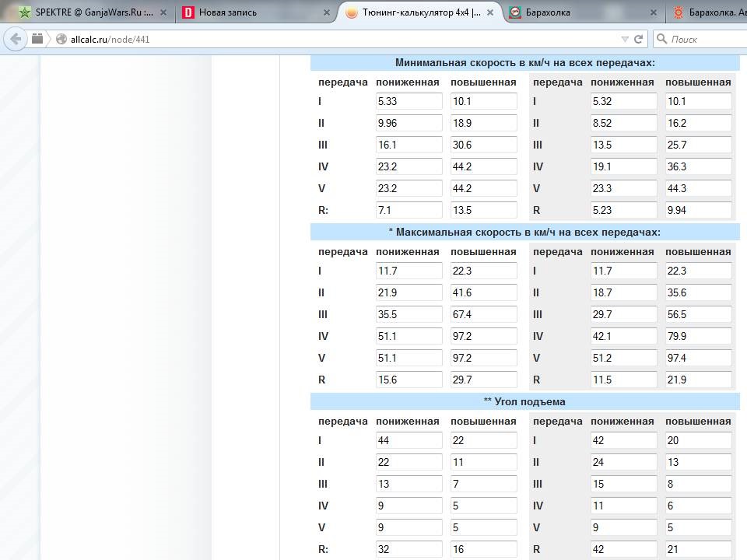Click climb angle field showing 6
747x560 pixels.
[x=699, y=506]
